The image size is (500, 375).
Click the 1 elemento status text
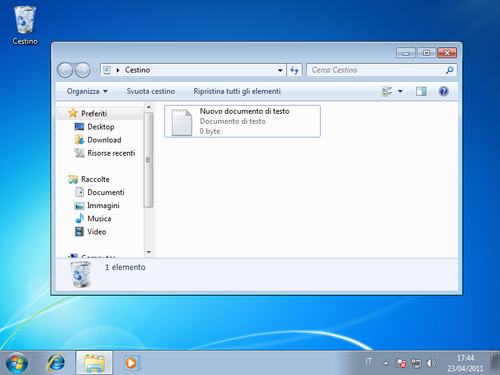click(125, 267)
